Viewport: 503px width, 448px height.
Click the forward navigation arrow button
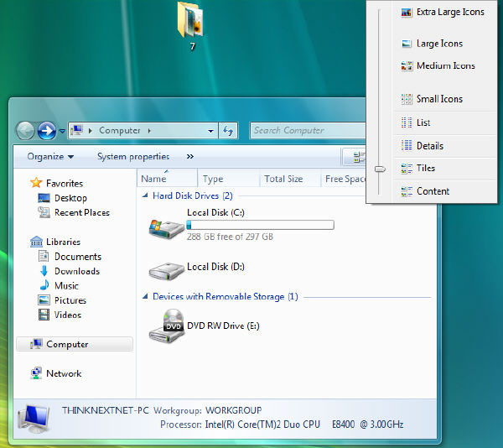coord(47,130)
